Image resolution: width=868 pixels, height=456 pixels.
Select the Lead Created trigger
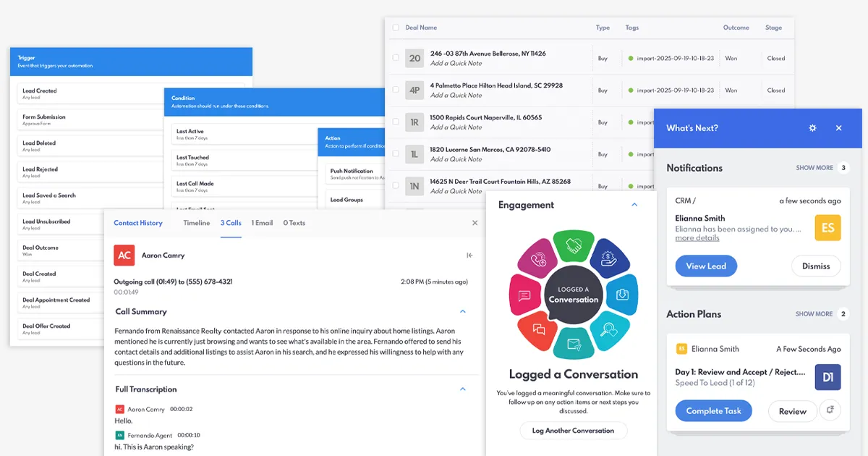[90, 93]
